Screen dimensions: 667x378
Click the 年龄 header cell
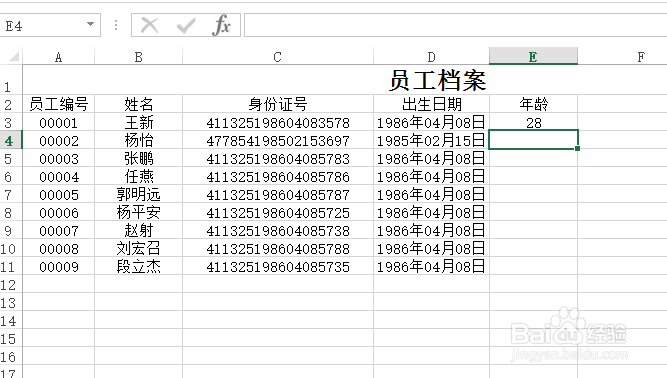(x=533, y=104)
